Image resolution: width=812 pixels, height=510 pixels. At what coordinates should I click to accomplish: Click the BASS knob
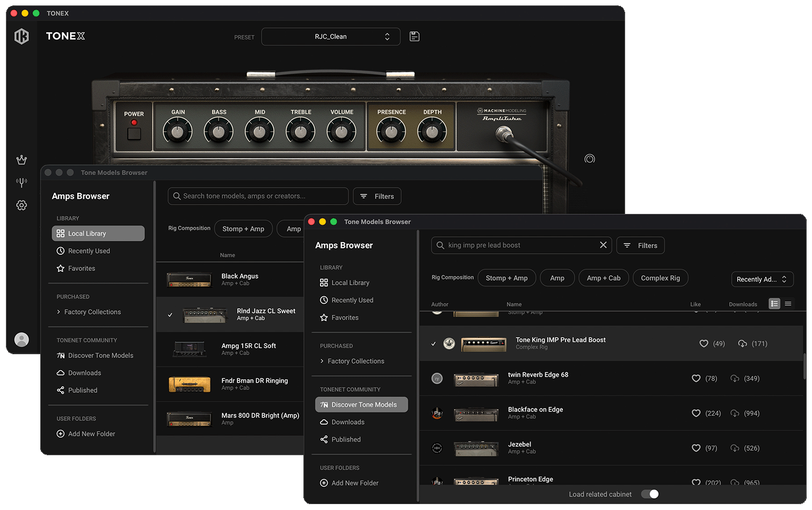coord(219,132)
